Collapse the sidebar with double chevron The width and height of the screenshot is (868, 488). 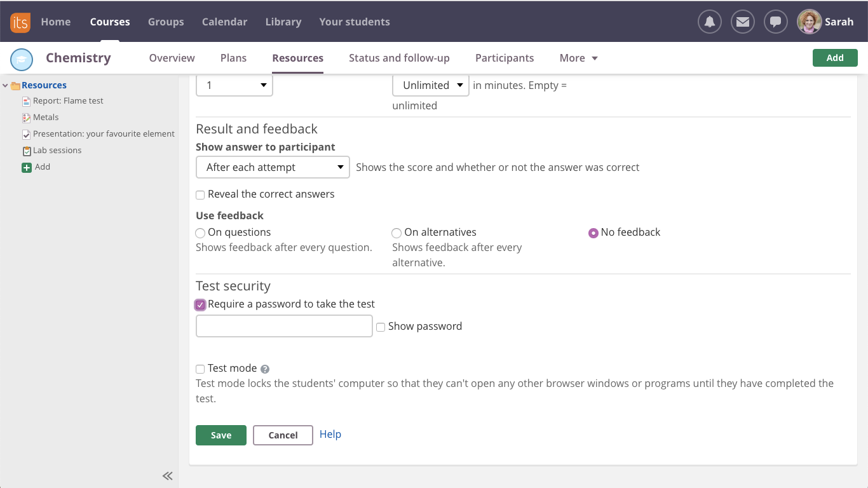167,476
